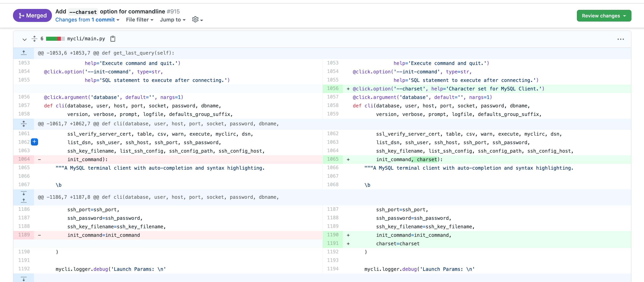Open the File filter dropdown
The height and width of the screenshot is (282, 644).
pos(139,19)
